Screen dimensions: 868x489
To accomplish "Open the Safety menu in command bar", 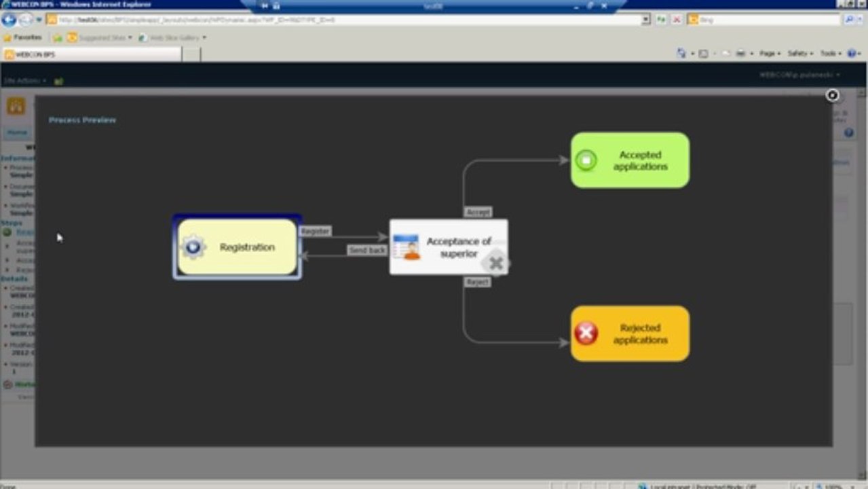I will point(800,53).
